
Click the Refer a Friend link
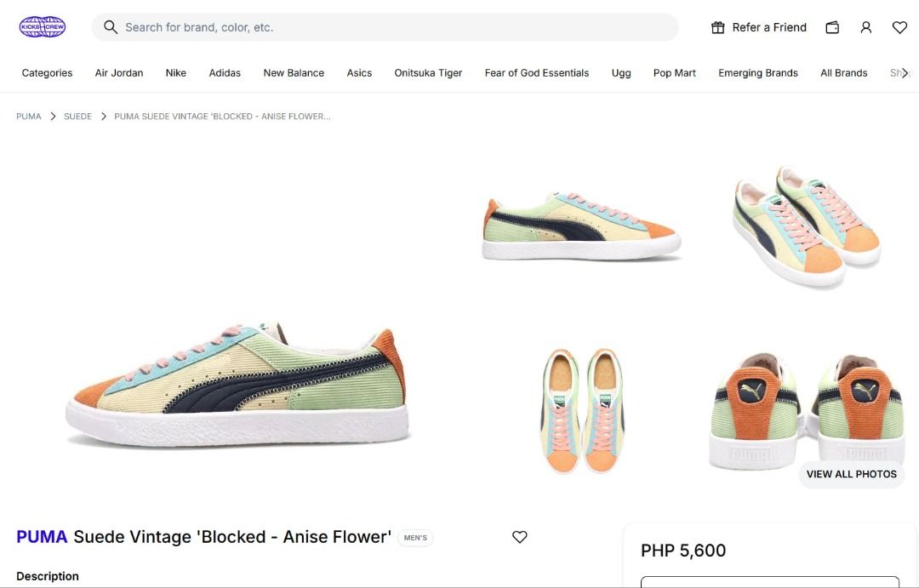pos(769,26)
